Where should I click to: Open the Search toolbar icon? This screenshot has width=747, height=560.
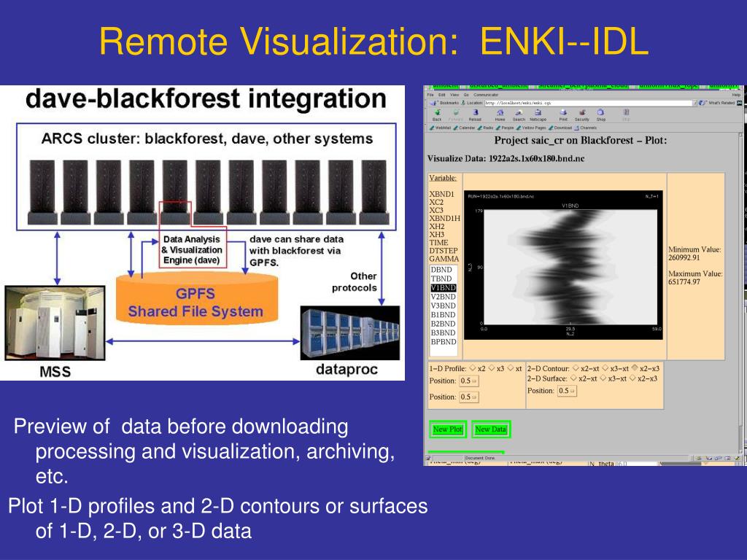(x=519, y=113)
